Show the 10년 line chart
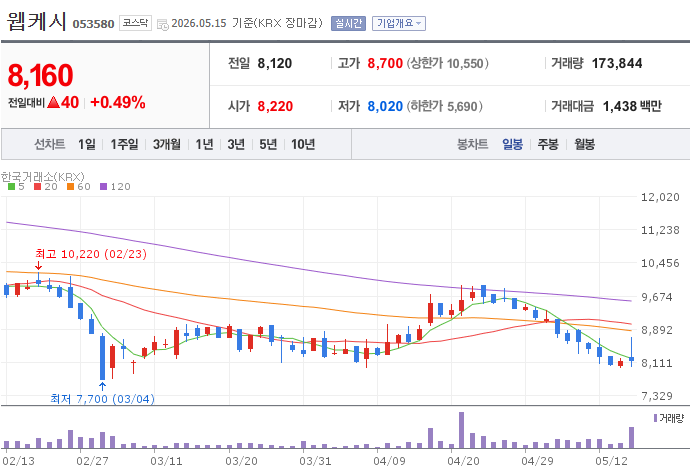Image resolution: width=690 pixels, height=471 pixels. click(x=303, y=144)
